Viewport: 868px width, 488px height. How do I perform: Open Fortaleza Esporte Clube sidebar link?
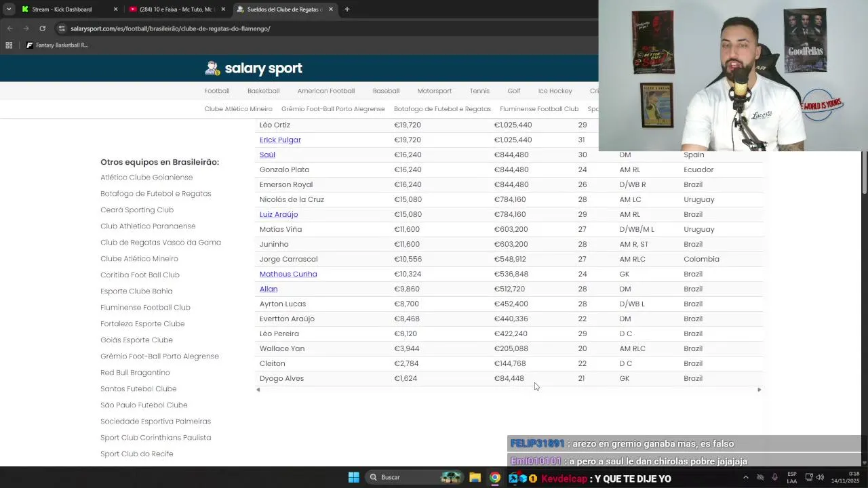tap(142, 324)
